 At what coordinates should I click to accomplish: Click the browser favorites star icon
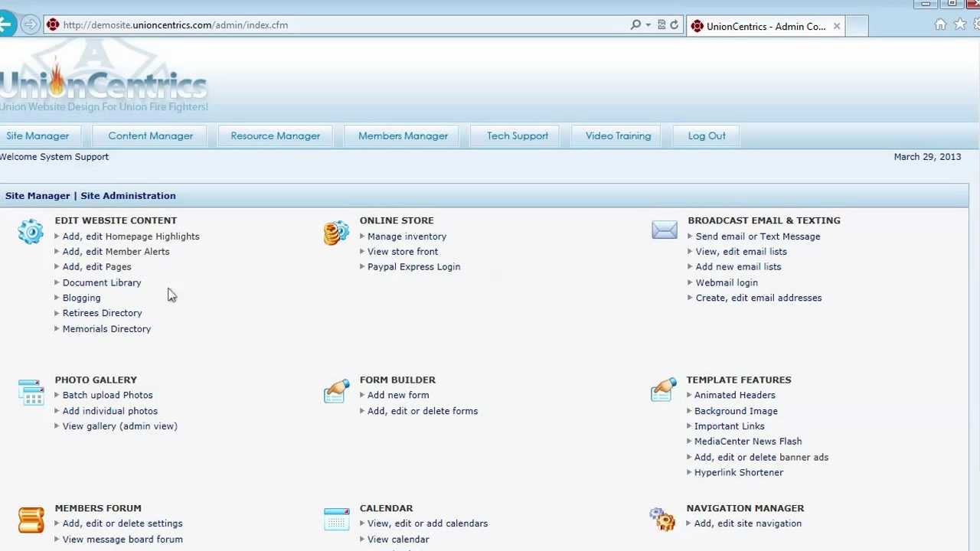[x=960, y=24]
